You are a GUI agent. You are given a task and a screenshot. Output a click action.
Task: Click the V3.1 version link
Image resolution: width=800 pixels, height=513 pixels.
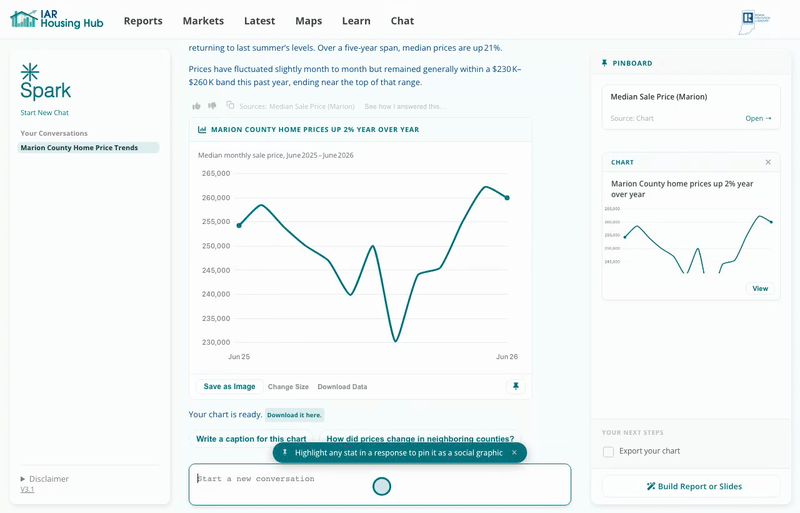click(27, 490)
